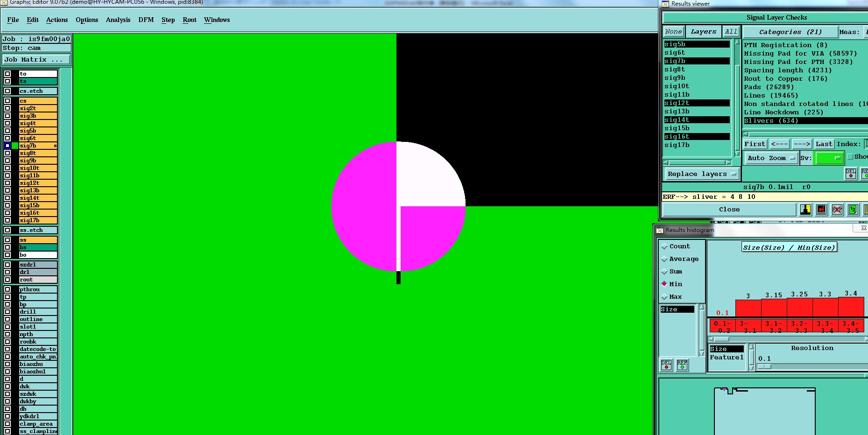The width and height of the screenshot is (868, 435).
Task: Open the Edit menu
Action: pos(33,20)
